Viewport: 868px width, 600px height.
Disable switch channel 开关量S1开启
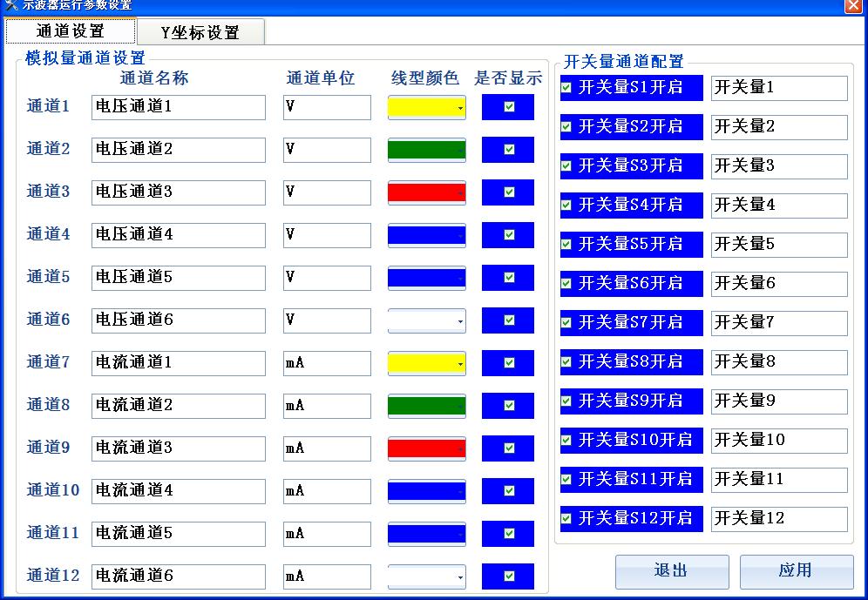click(x=567, y=87)
